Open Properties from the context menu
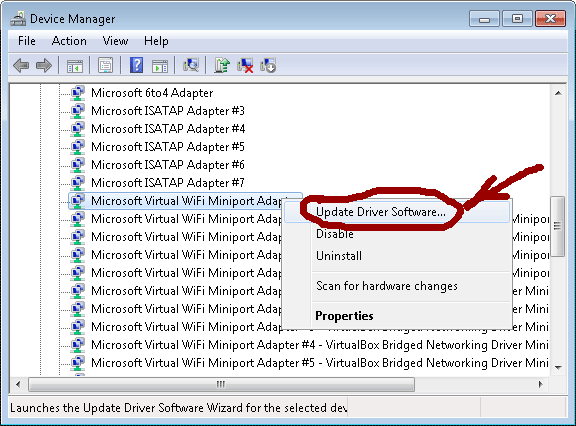Image resolution: width=576 pixels, height=426 pixels. tap(344, 316)
